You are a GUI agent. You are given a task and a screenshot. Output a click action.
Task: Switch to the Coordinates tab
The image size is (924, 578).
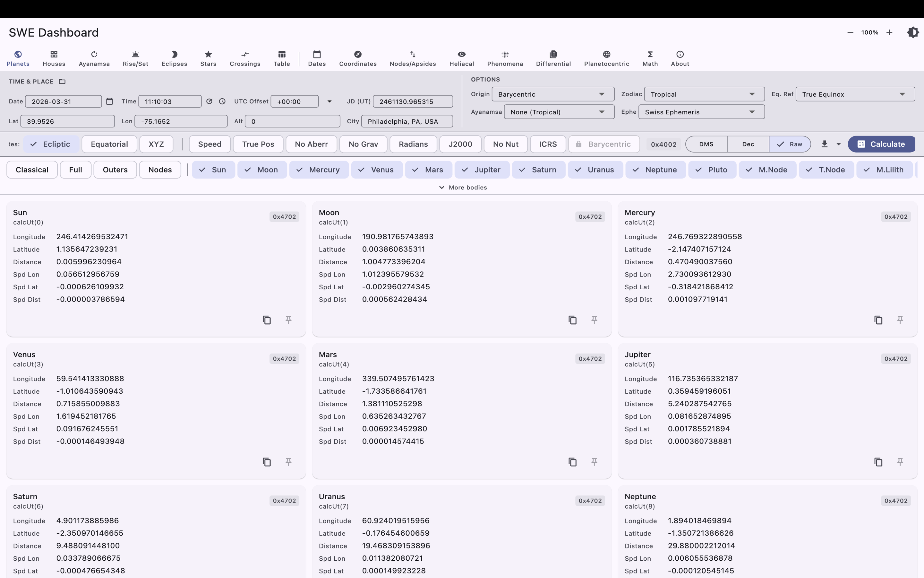[358, 58]
